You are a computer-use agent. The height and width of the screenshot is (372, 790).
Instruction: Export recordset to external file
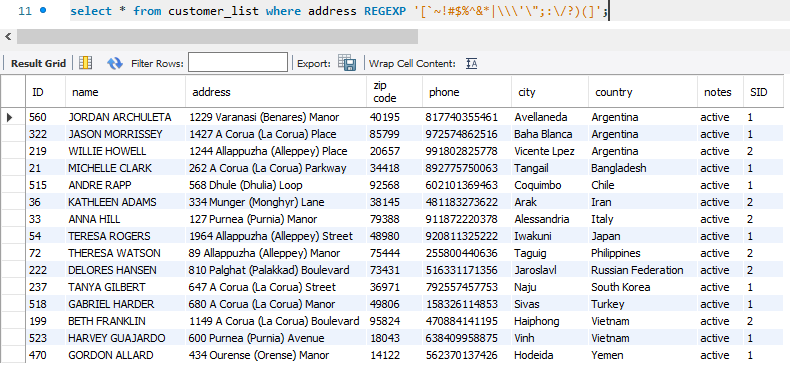tap(347, 63)
